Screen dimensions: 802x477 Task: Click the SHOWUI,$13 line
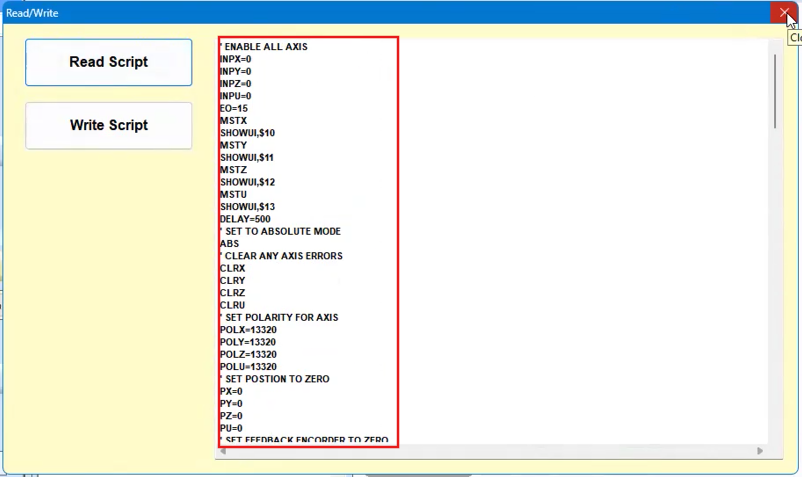(248, 207)
